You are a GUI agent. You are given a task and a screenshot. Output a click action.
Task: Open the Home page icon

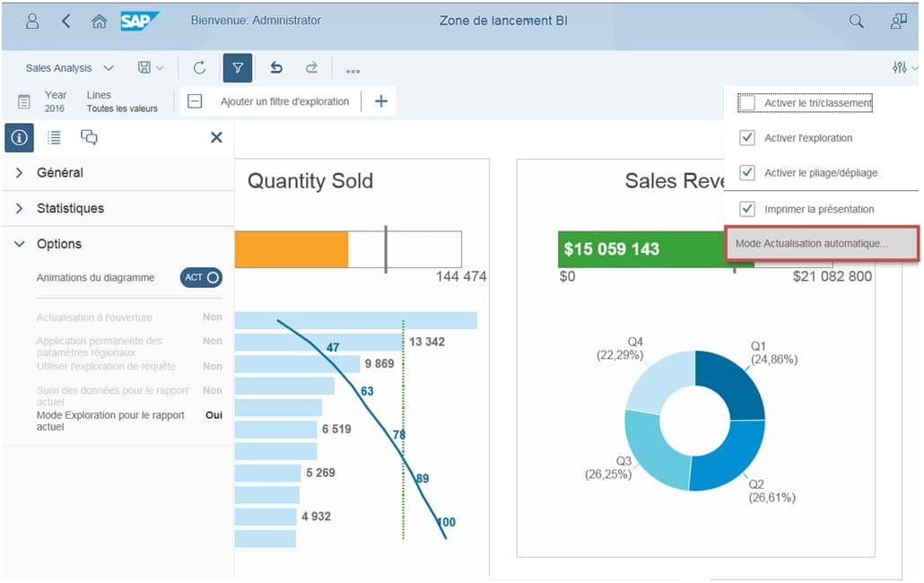99,22
